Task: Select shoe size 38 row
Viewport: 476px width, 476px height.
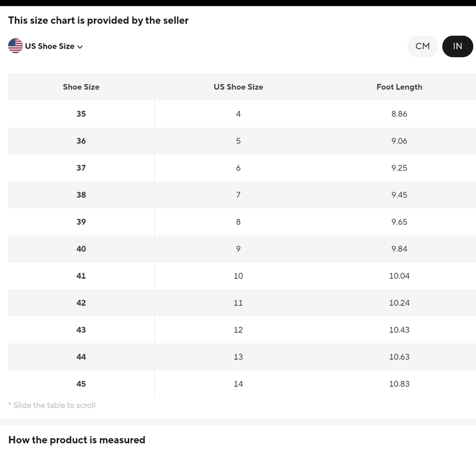Action: [242, 195]
